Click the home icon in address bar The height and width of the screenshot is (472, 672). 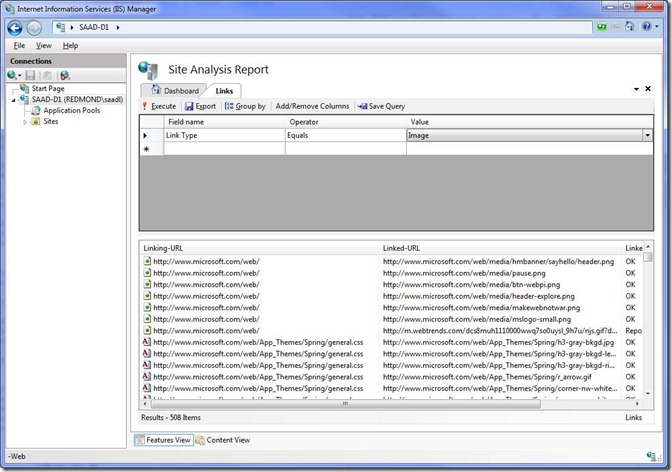pos(629,27)
